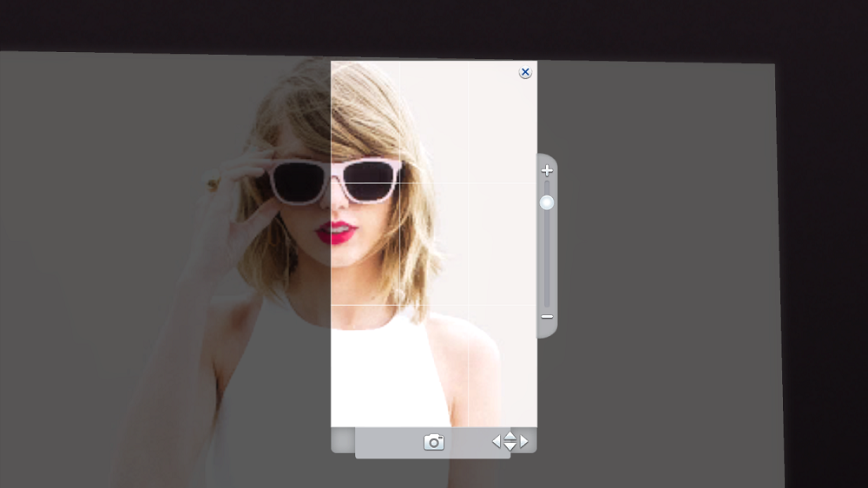Image resolution: width=868 pixels, height=488 pixels.
Task: Click the lower-right grid line intersection
Action: click(x=469, y=305)
